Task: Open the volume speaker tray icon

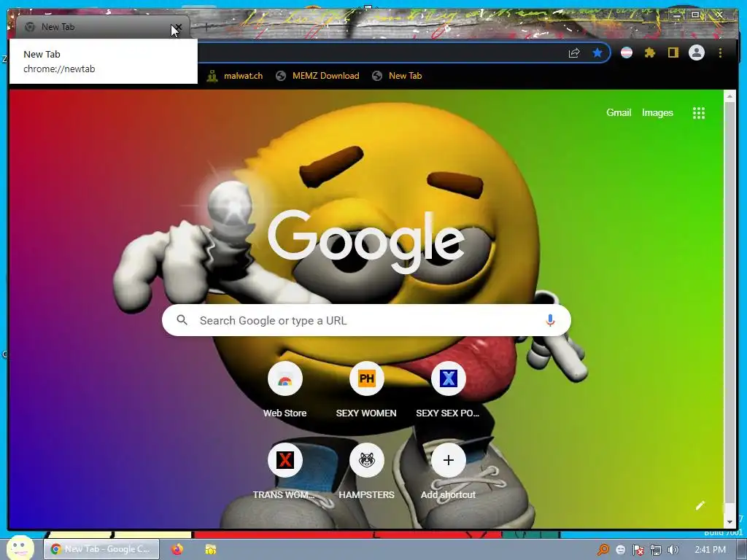Action: (673, 550)
